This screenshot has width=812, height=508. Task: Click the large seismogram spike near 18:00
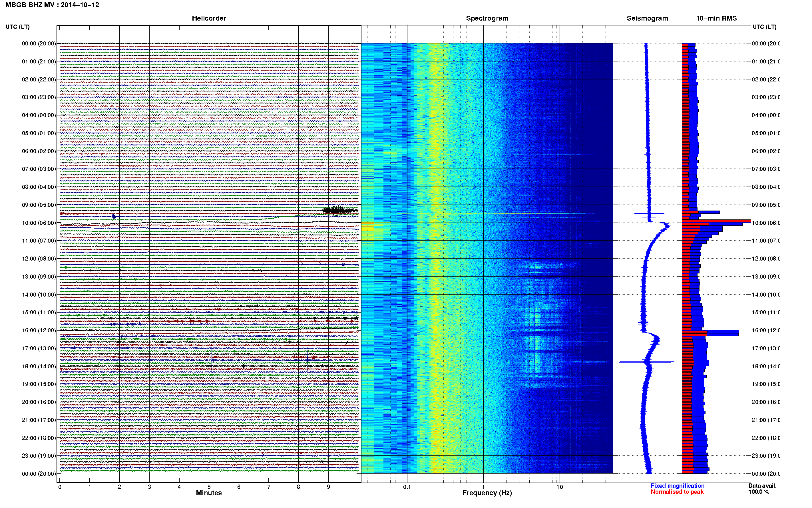(646, 362)
